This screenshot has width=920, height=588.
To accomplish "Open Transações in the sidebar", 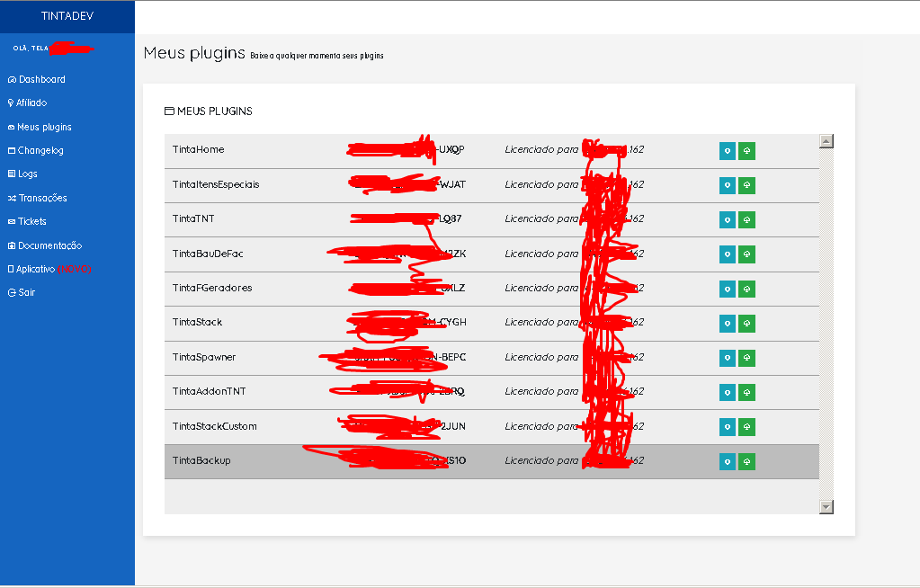I will tap(42, 198).
